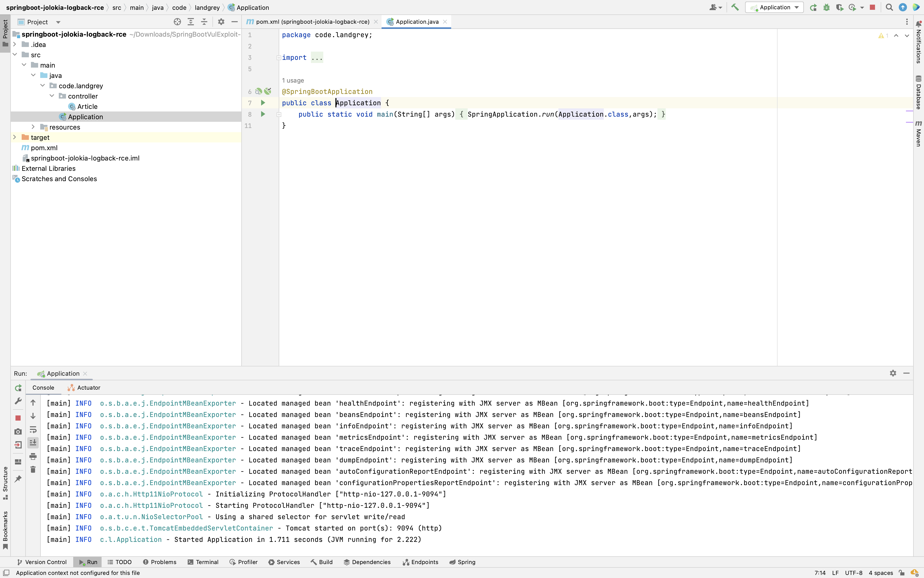Image resolution: width=924 pixels, height=578 pixels.
Task: Select the Console tab
Action: 43,388
